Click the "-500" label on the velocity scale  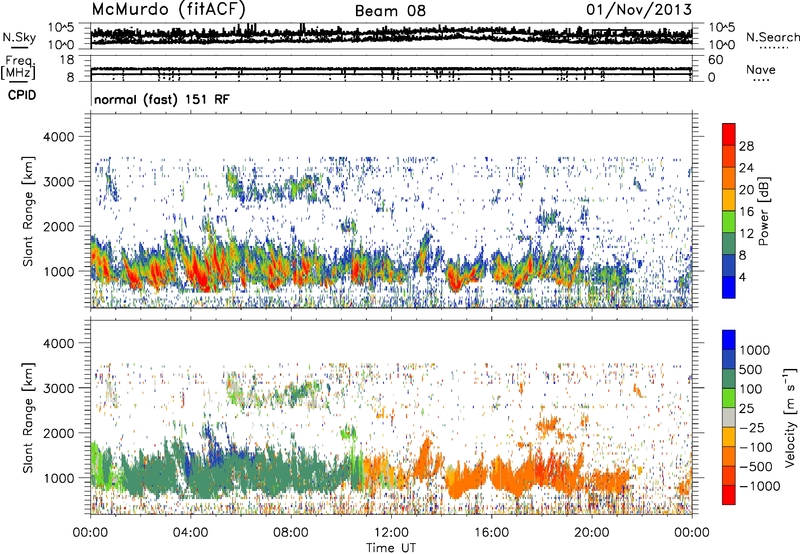click(x=756, y=467)
